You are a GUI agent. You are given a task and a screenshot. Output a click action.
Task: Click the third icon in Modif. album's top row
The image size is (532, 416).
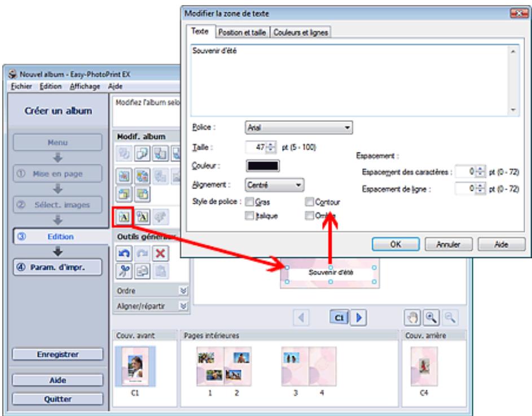click(x=160, y=154)
